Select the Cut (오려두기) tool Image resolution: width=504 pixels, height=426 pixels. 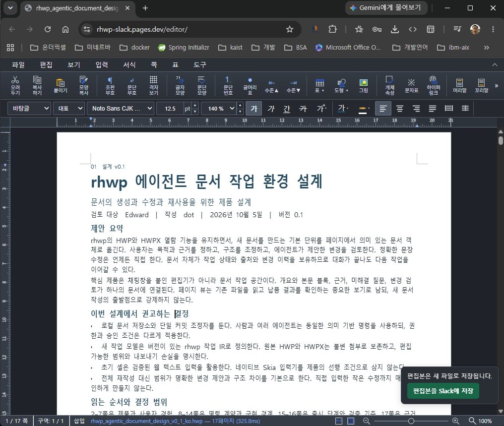(15, 85)
